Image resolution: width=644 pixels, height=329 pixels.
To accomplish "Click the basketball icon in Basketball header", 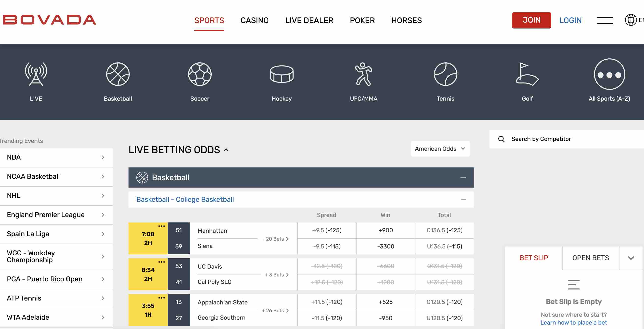I will [142, 178].
